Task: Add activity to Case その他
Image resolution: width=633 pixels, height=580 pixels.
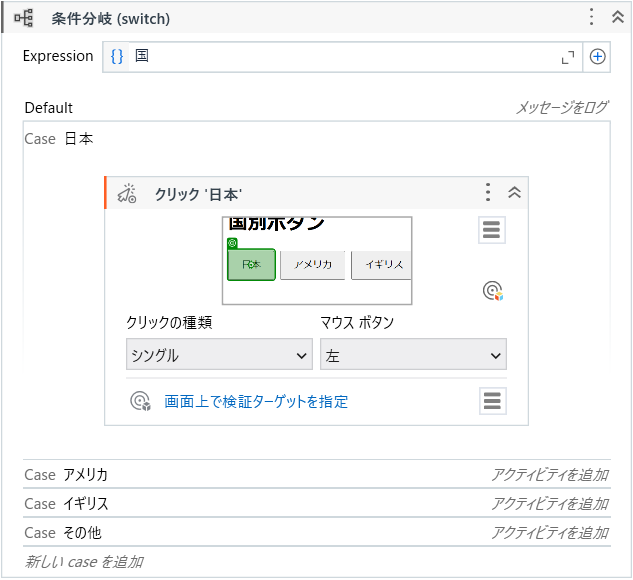Action: (549, 533)
